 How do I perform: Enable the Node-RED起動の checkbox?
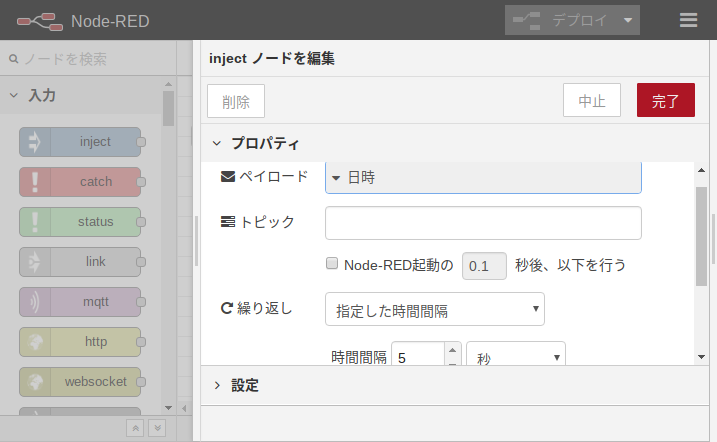pos(333,265)
